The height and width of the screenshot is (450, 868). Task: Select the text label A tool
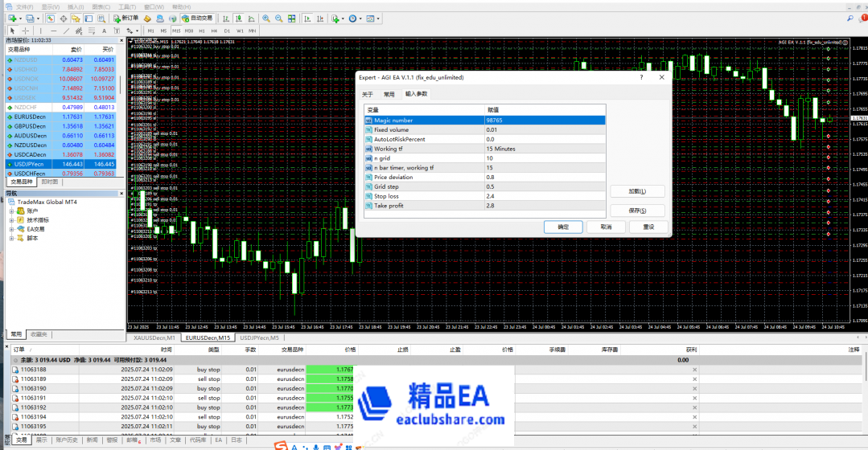104,31
